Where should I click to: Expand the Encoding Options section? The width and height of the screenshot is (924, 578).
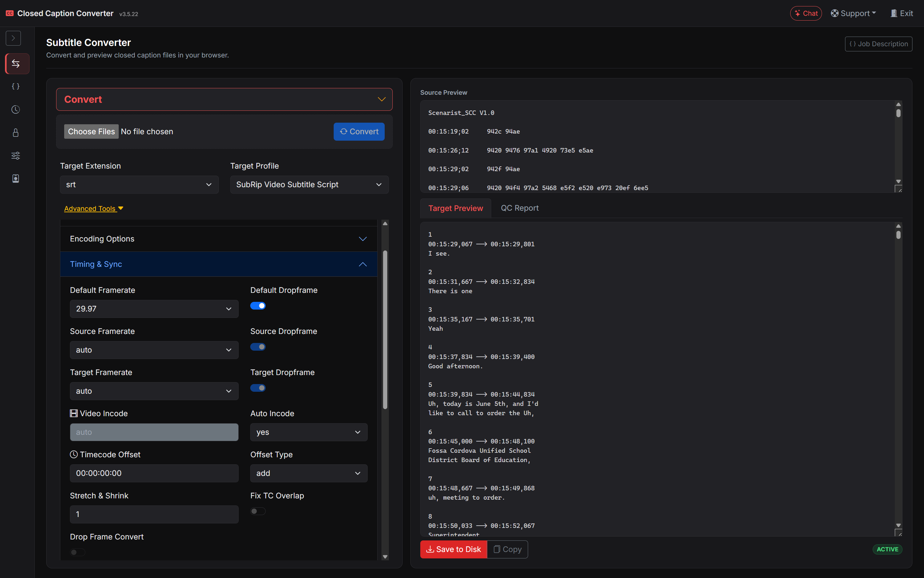tap(219, 239)
